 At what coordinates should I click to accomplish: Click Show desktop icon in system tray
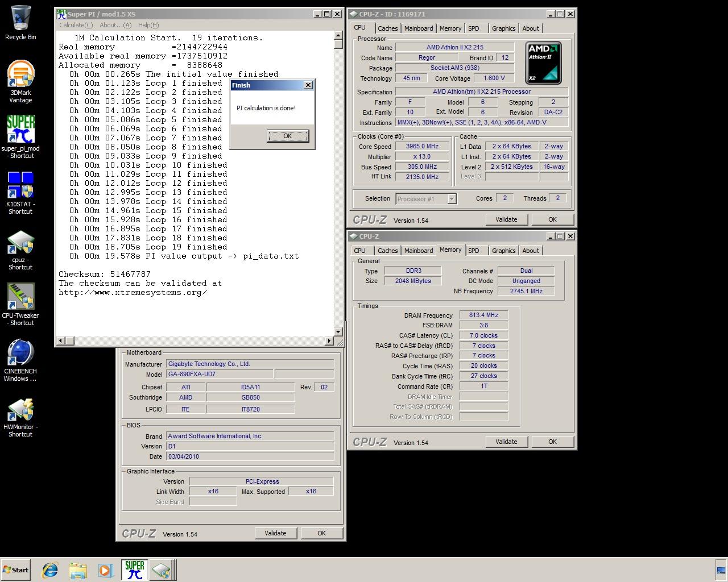pos(721,570)
